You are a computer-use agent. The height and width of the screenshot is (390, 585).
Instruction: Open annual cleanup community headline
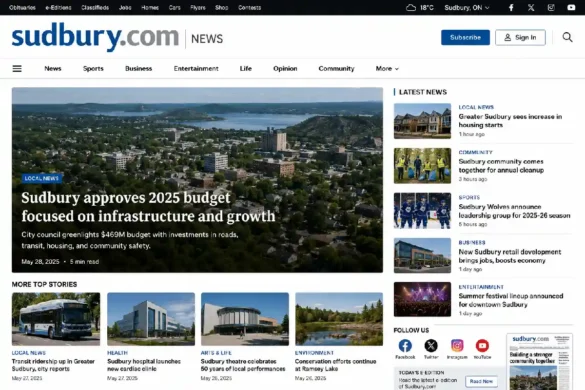[x=501, y=166]
